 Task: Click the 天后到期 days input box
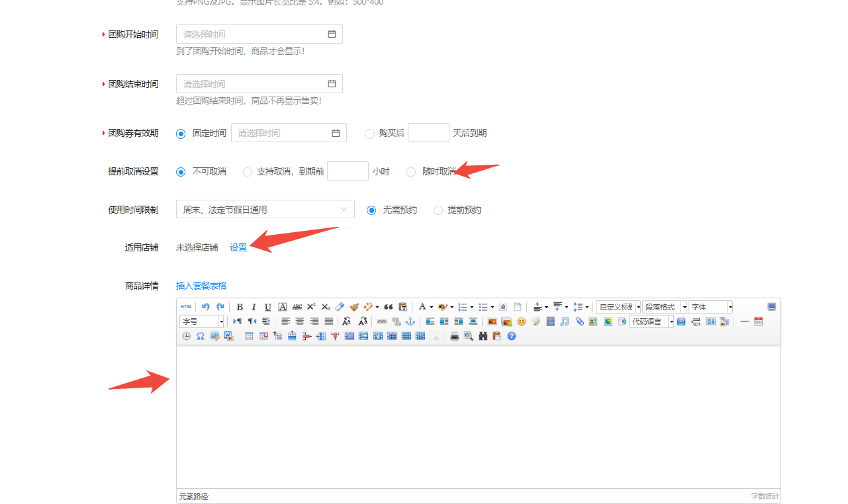click(x=428, y=133)
